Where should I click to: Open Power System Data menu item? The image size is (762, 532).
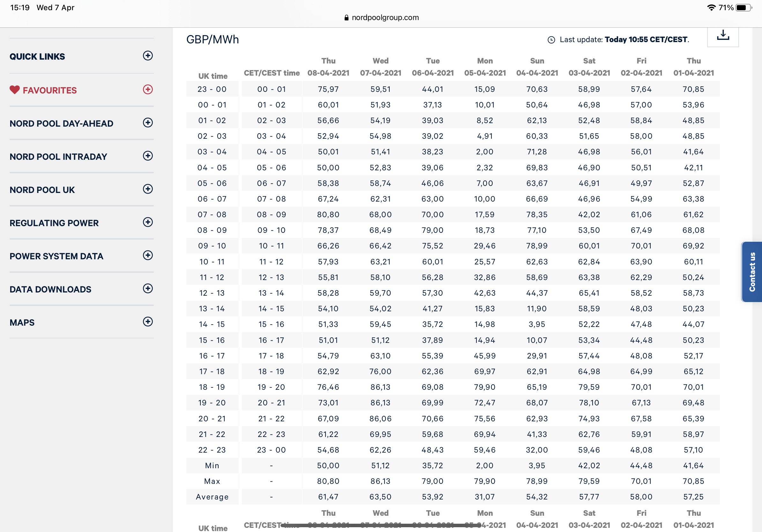pyautogui.click(x=56, y=256)
